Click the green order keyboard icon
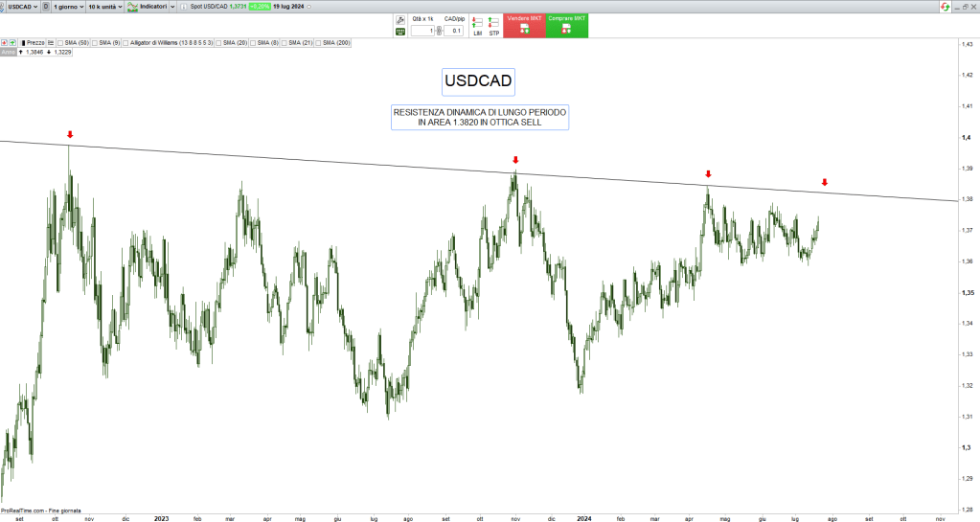This screenshot has height=522, width=980. (x=400, y=32)
